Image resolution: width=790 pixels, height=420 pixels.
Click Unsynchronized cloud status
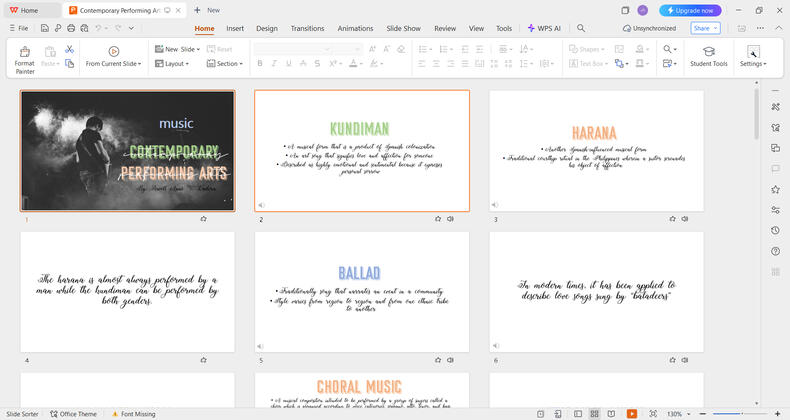coord(649,28)
